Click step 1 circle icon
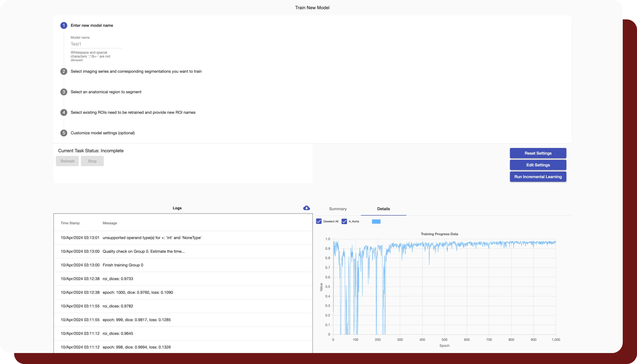637x364 pixels. point(64,26)
